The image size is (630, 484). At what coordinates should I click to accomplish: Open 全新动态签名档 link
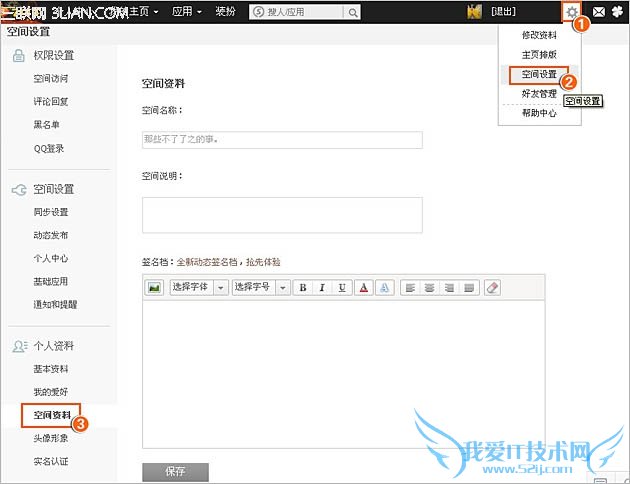click(207, 262)
